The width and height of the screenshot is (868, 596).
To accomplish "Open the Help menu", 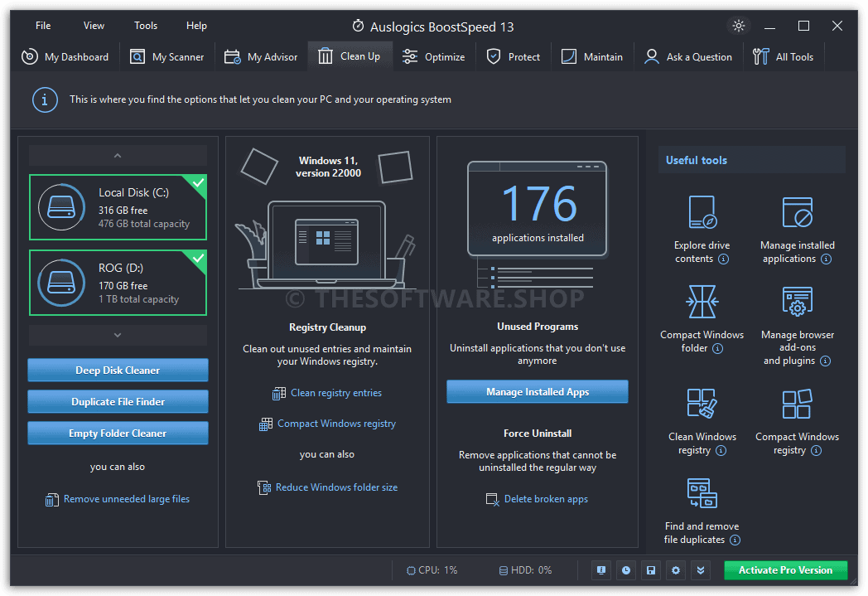I will [x=196, y=26].
